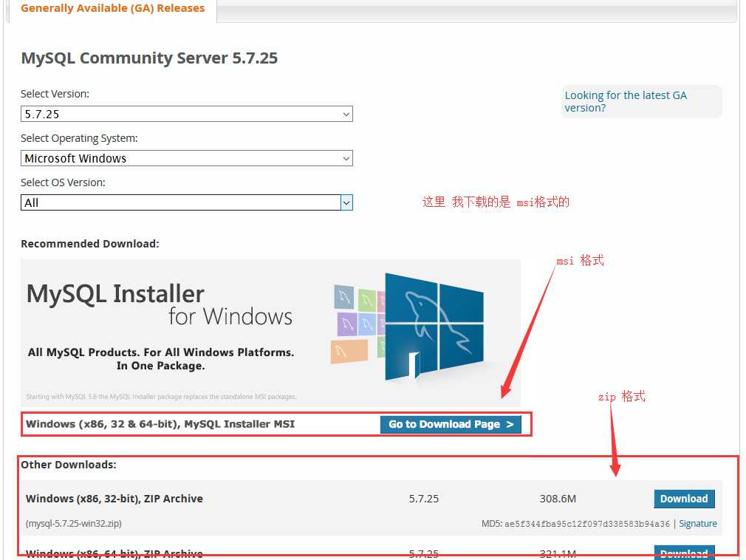Click the Windows dolphin logo in installer banner
The height and width of the screenshot is (560, 746).
(434, 327)
